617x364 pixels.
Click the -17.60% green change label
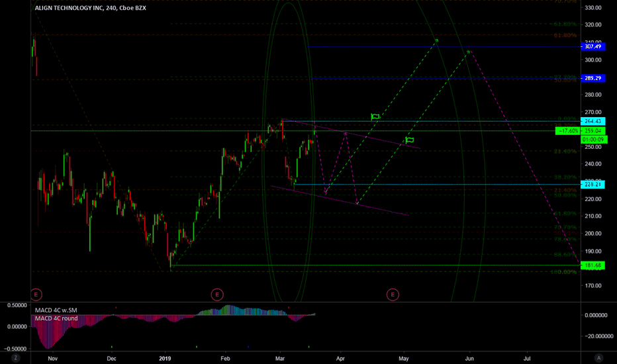[568, 130]
